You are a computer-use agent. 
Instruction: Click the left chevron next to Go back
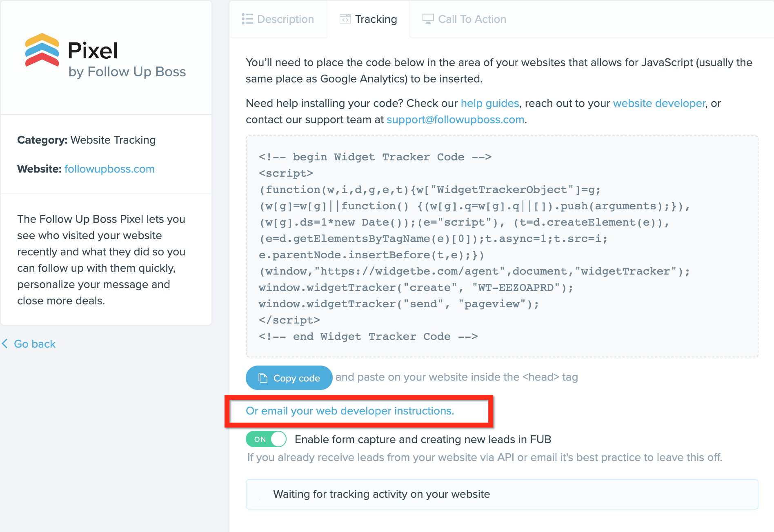coord(5,344)
